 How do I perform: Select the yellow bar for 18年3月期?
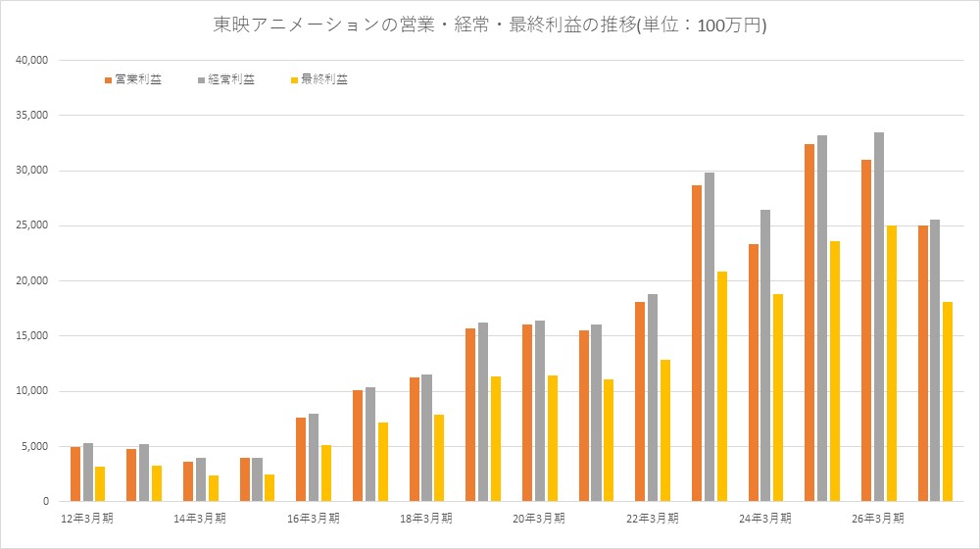pyautogui.click(x=439, y=458)
